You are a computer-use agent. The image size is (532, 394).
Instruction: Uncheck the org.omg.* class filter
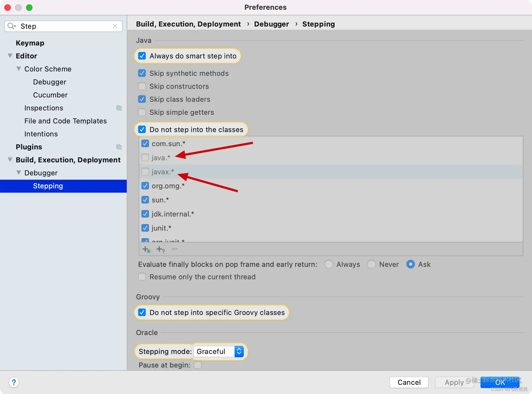145,186
